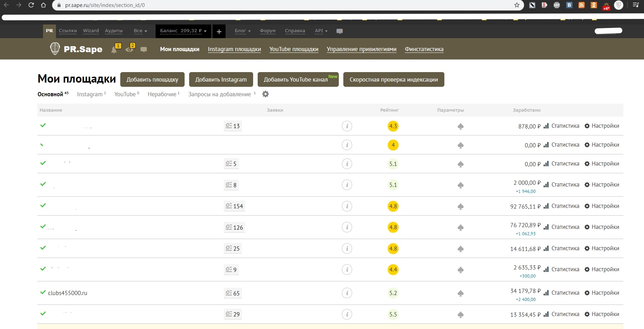Click the ABP extension icon
This screenshot has width=644, height=329.
tap(557, 5)
